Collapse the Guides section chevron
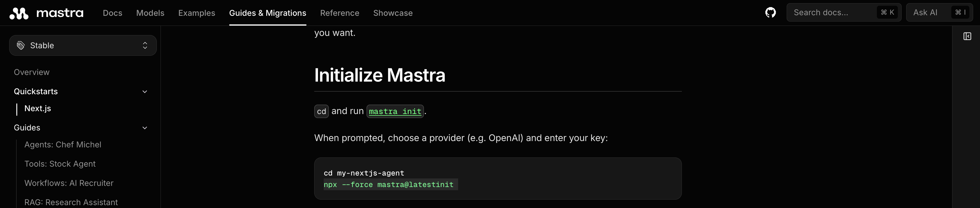 [x=144, y=128]
